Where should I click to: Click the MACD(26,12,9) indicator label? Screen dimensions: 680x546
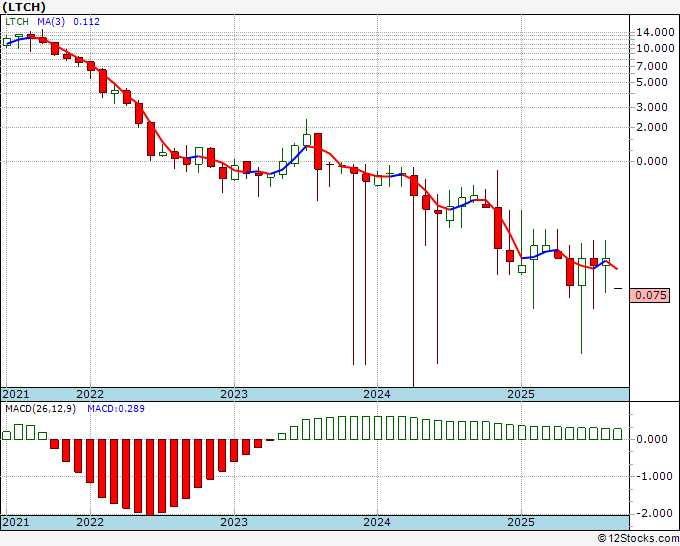40,409
